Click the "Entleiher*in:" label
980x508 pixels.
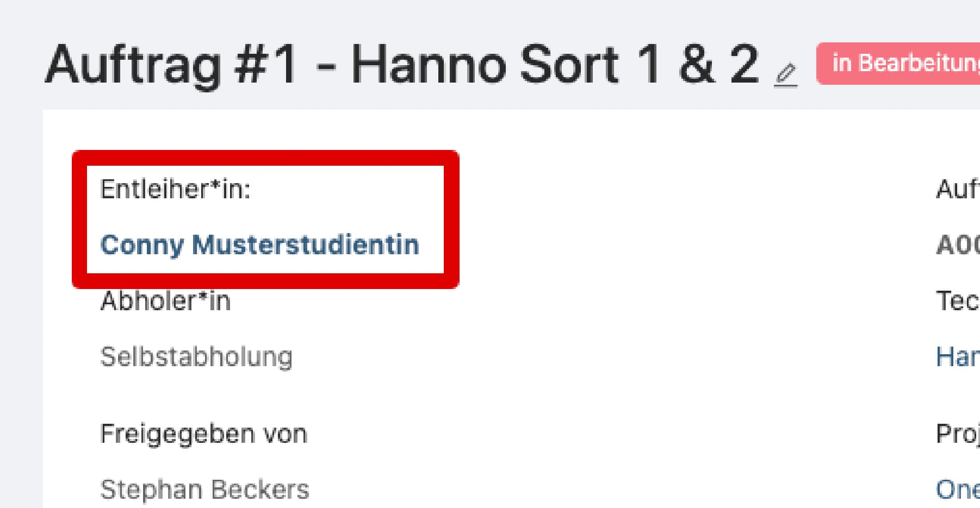(175, 190)
